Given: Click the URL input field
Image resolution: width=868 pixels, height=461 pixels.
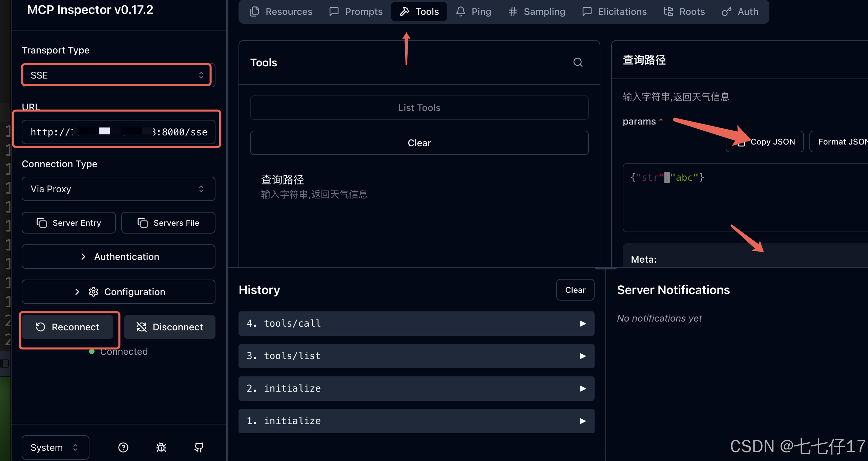Looking at the screenshot, I should click(x=118, y=132).
